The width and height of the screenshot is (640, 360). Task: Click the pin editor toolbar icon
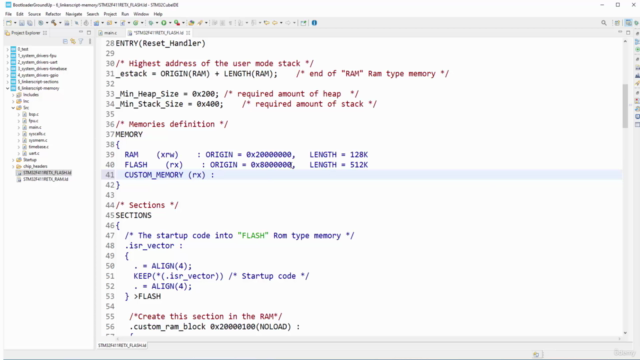pyautogui.click(x=303, y=23)
